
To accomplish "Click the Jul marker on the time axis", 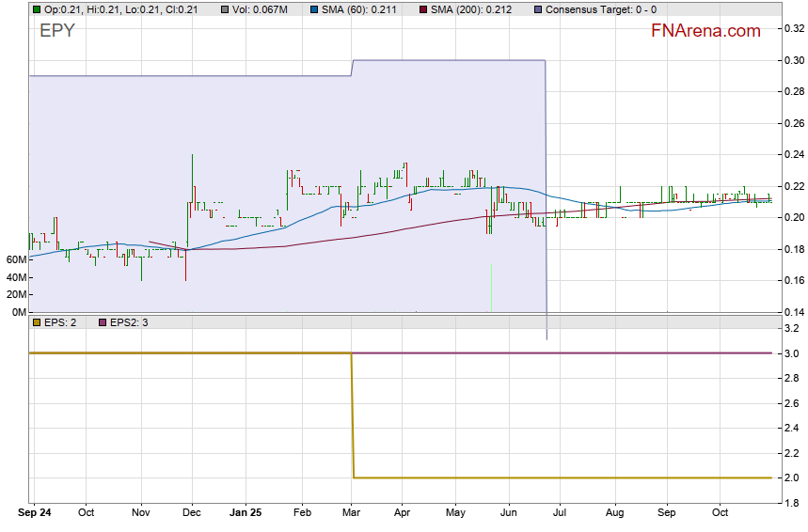I will (560, 513).
